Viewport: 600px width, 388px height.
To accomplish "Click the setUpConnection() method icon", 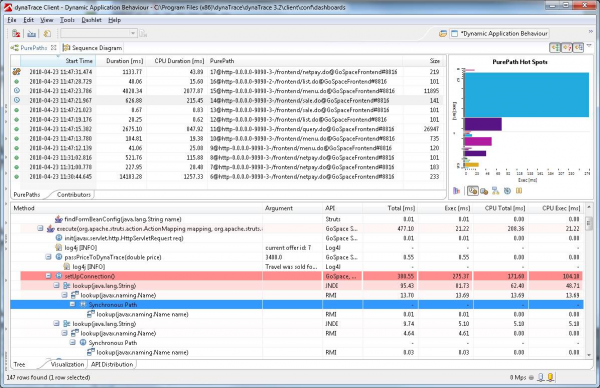I will (x=59, y=276).
